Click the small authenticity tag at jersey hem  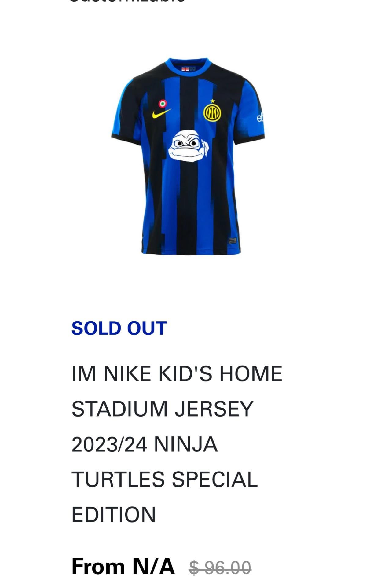[232, 241]
